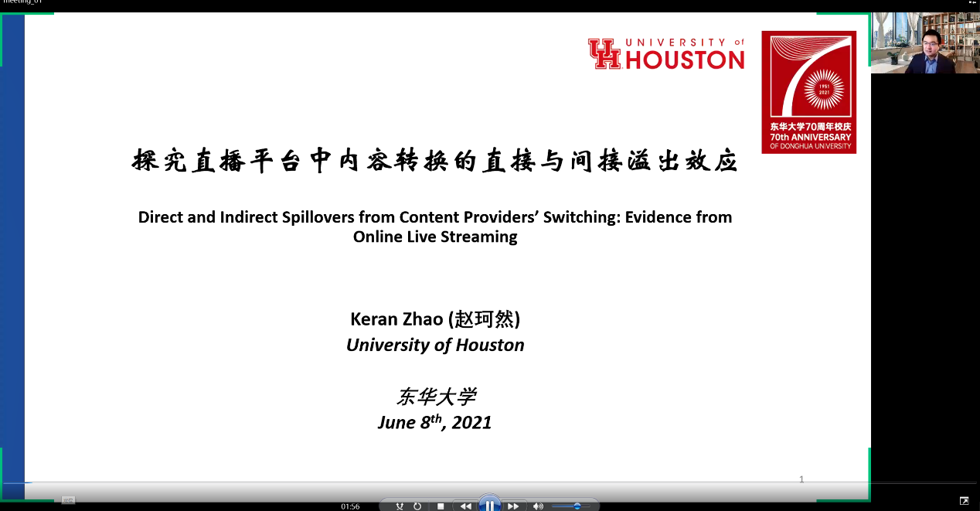Viewport: 980px width, 511px height.
Task: Pause the video with the round button
Action: pos(489,506)
